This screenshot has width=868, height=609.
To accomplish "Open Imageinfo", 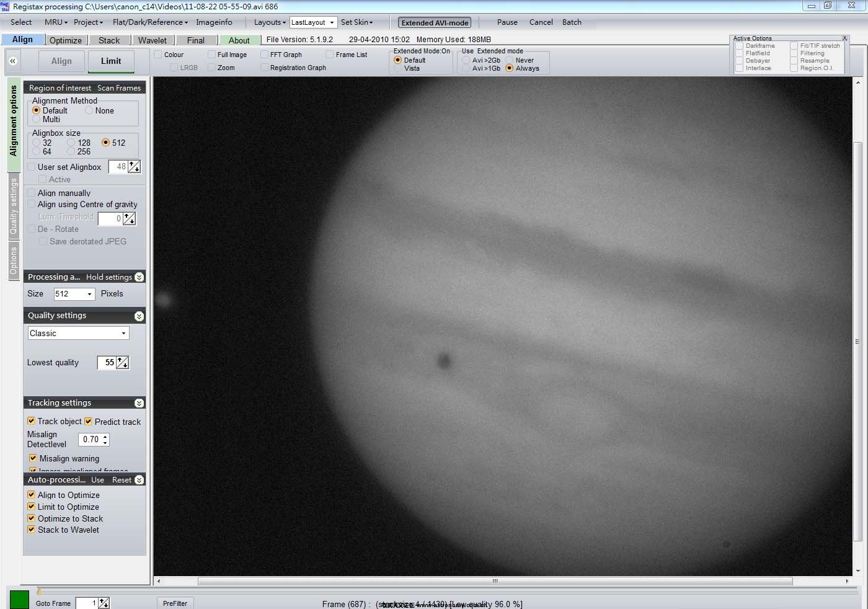I will pyautogui.click(x=214, y=22).
